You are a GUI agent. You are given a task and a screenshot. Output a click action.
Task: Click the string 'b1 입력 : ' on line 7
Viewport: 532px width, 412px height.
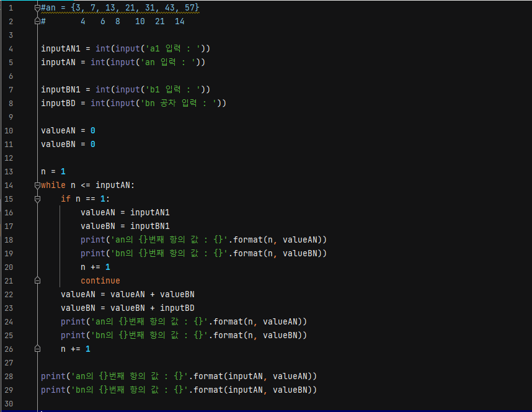[174, 90]
